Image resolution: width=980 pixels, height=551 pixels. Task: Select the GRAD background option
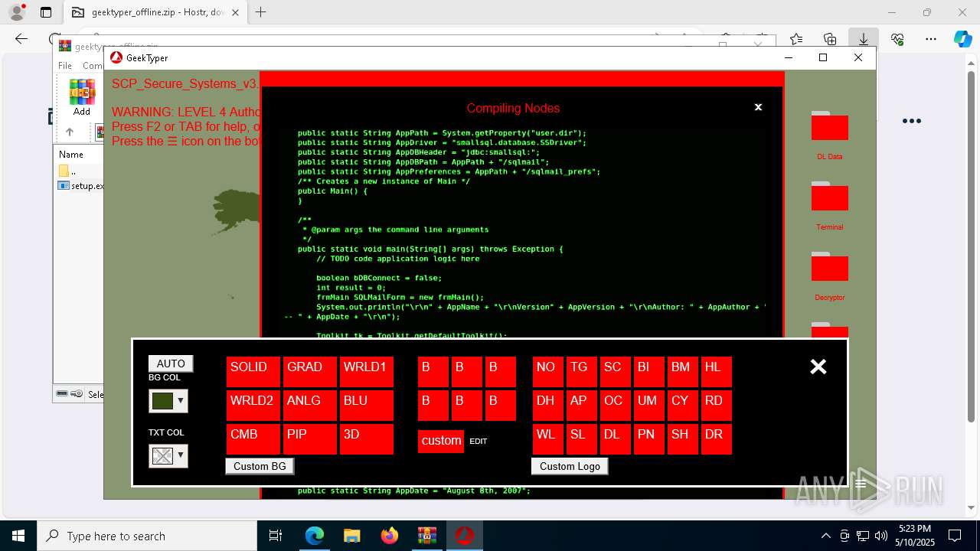[310, 371]
